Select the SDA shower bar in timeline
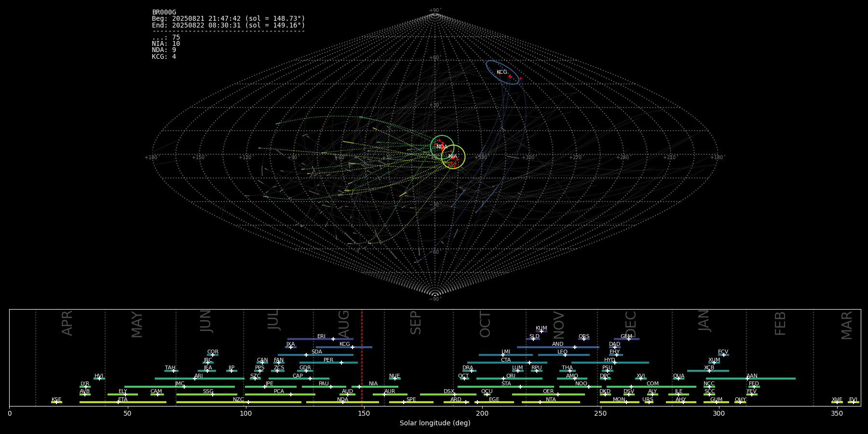Viewport: 868px width, 434px height. point(315,355)
